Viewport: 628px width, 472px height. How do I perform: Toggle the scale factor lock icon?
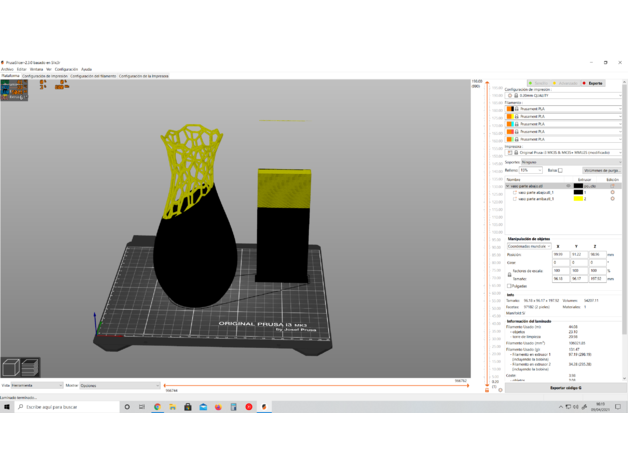509,274
